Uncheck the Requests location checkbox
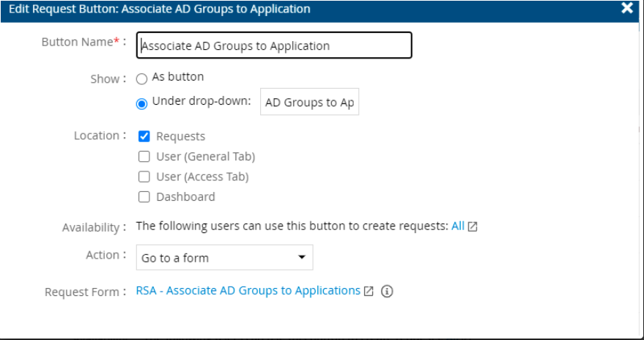Viewport: 644px width, 340px height. pyautogui.click(x=144, y=136)
